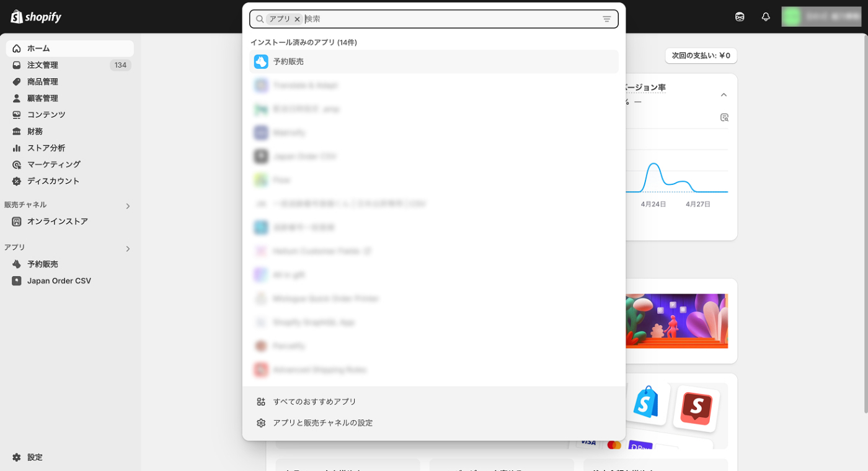Open ディスカウント in the sidebar

tap(70, 181)
